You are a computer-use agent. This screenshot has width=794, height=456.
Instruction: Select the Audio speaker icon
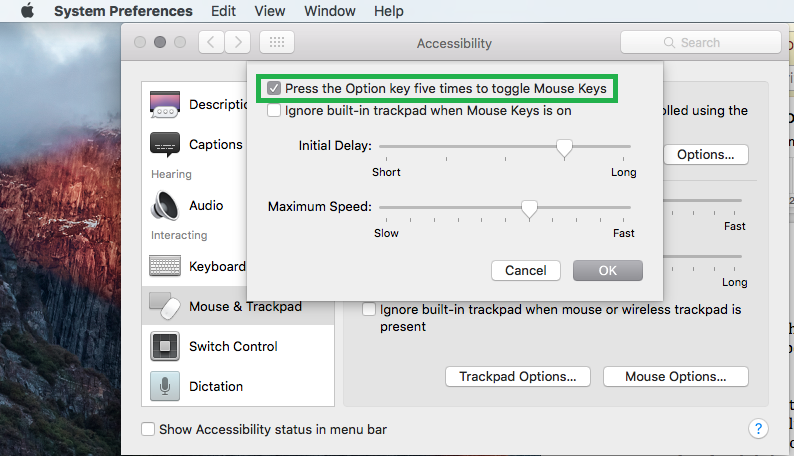coord(165,205)
